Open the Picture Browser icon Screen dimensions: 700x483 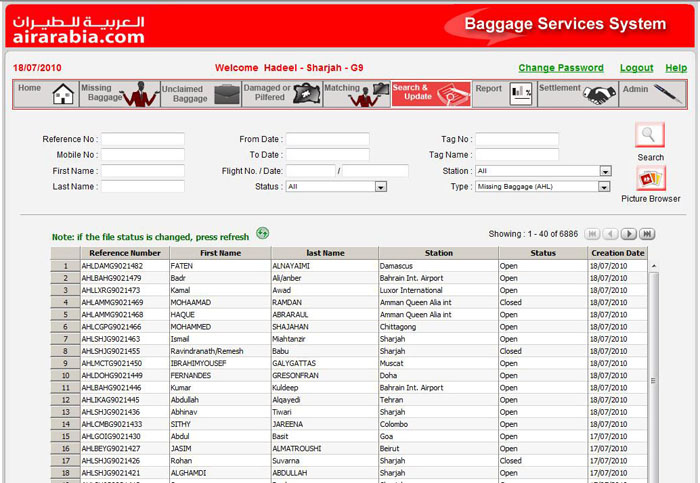[x=650, y=179]
